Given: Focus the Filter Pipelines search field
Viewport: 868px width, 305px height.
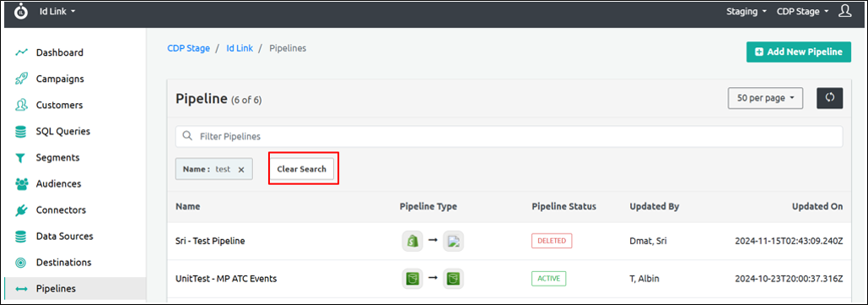Looking at the screenshot, I should [x=509, y=136].
